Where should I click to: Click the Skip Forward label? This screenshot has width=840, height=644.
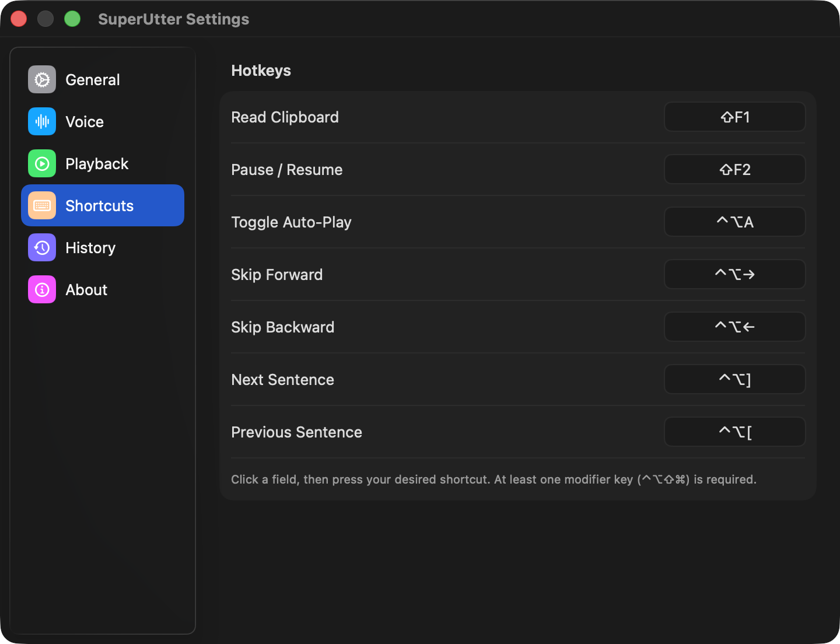click(x=276, y=275)
